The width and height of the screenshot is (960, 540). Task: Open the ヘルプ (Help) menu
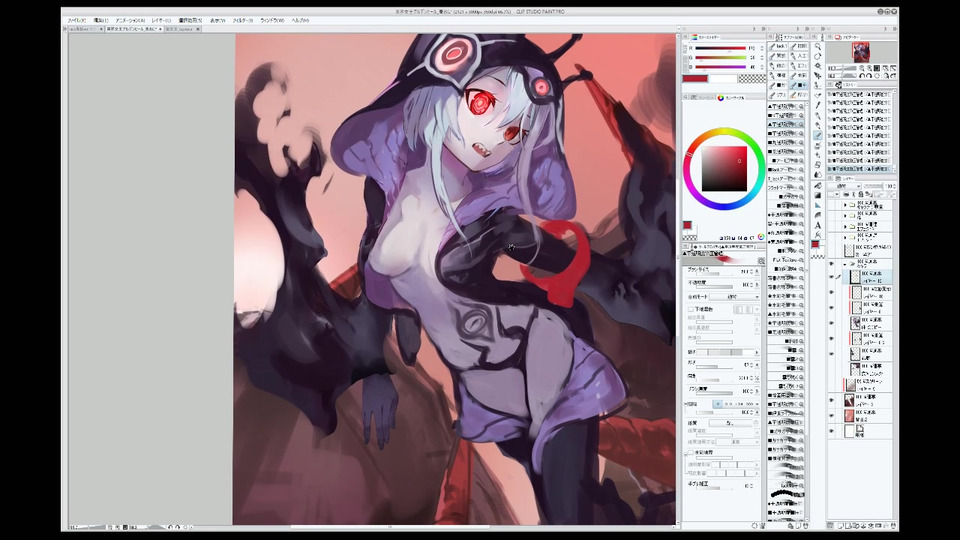[300, 20]
